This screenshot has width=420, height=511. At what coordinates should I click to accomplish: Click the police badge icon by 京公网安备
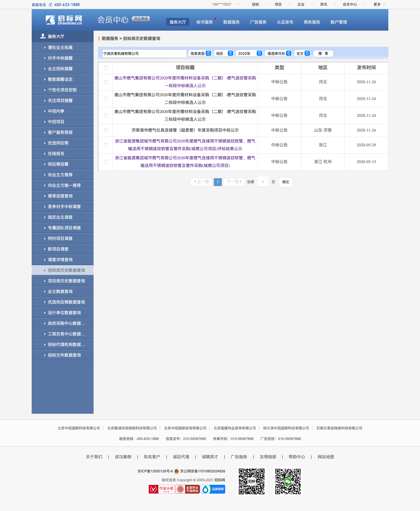[176, 471]
